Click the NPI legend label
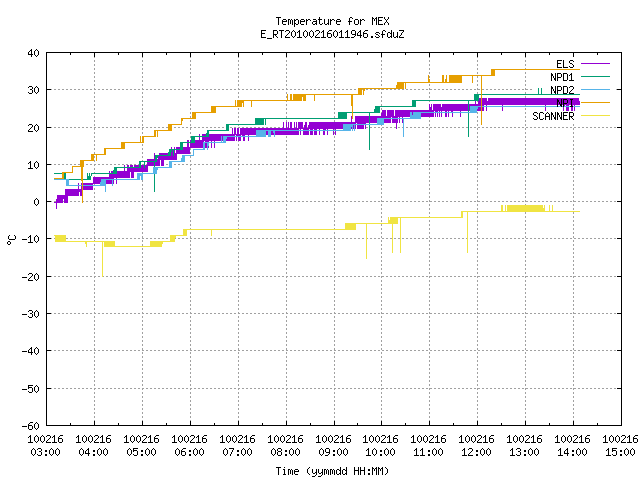 coord(565,103)
